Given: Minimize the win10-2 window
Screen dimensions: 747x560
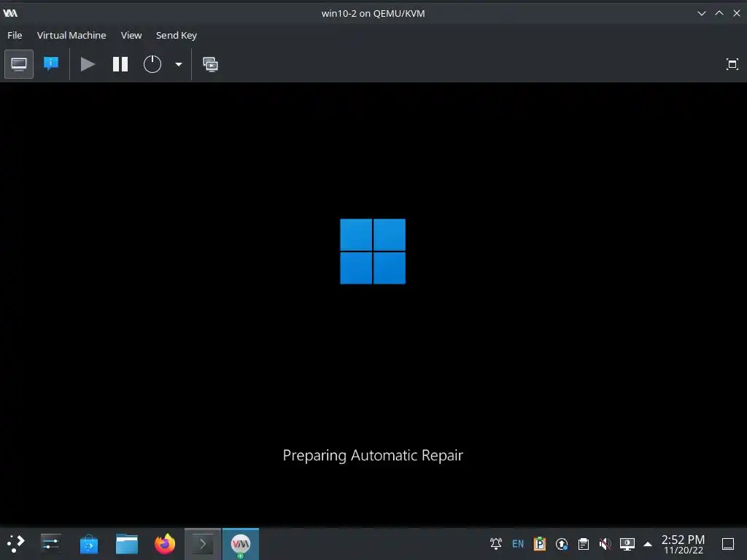Looking at the screenshot, I should click(702, 13).
